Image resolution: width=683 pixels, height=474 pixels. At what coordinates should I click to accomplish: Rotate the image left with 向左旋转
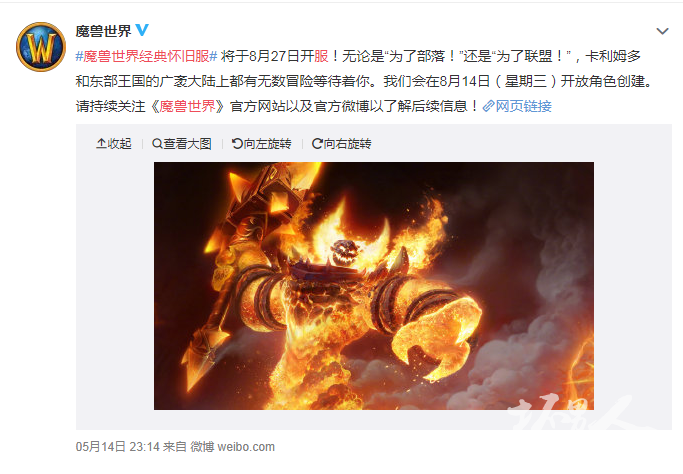261,143
